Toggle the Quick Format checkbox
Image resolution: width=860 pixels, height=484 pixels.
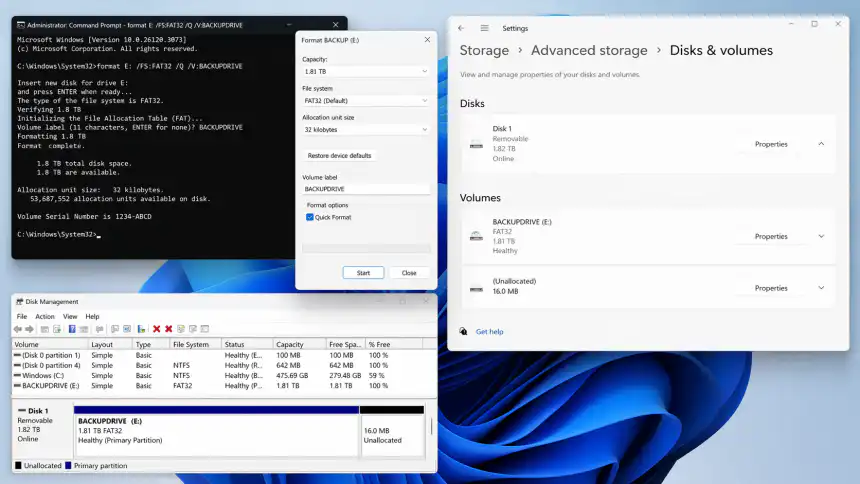click(310, 217)
